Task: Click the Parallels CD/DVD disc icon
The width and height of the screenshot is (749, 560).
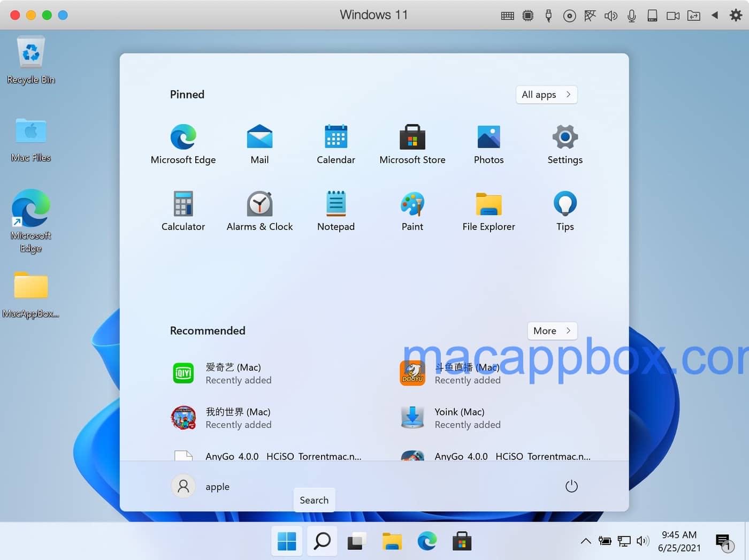Action: 569,16
